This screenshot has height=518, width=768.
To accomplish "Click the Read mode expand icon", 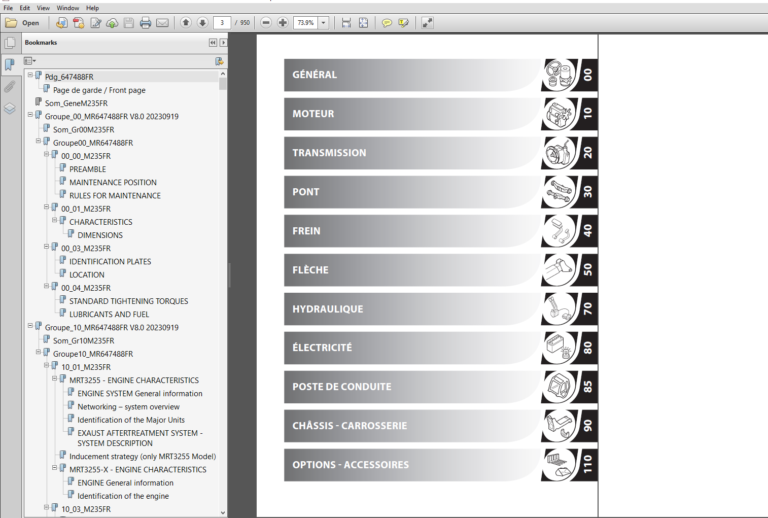I will pyautogui.click(x=427, y=23).
